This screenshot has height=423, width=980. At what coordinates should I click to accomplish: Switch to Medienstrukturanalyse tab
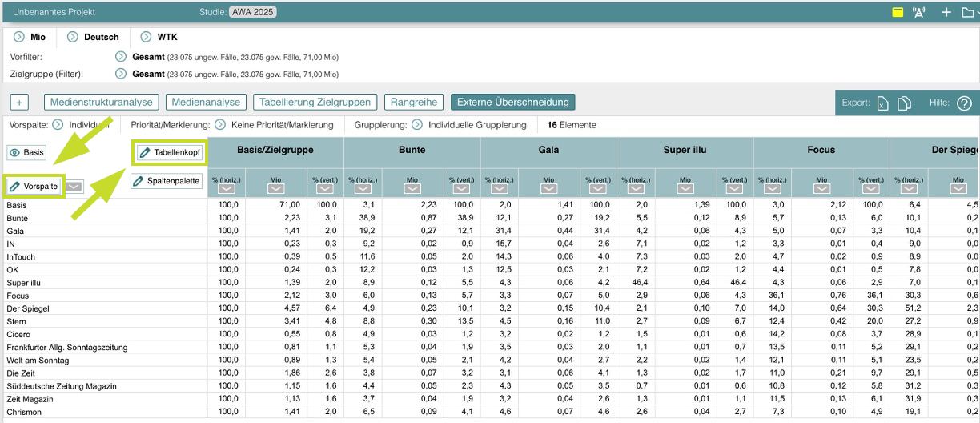[102, 103]
